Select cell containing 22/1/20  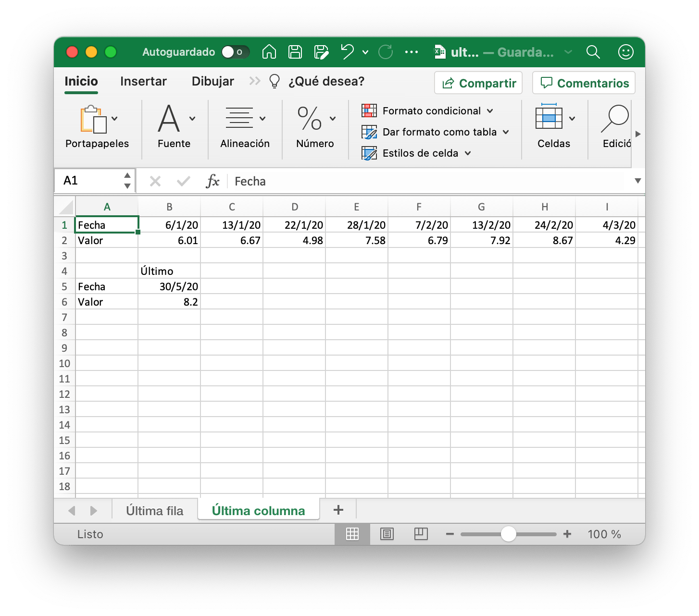[294, 225]
